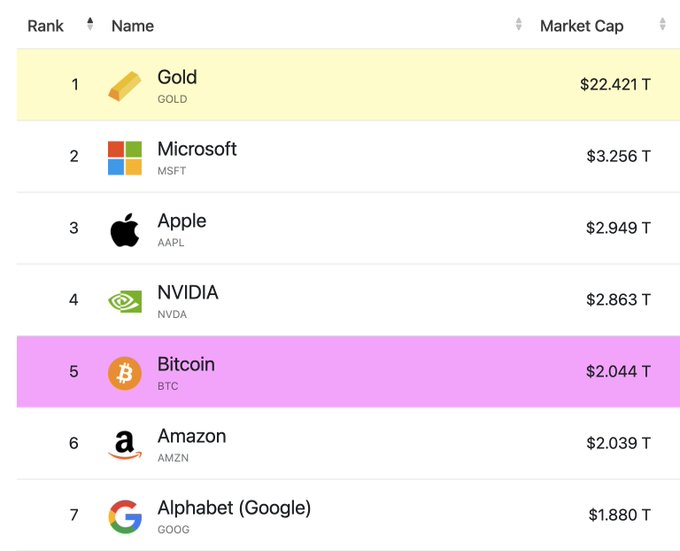Click Gold's $22.421 T market cap
Screen dimensions: 680x551
click(x=615, y=85)
